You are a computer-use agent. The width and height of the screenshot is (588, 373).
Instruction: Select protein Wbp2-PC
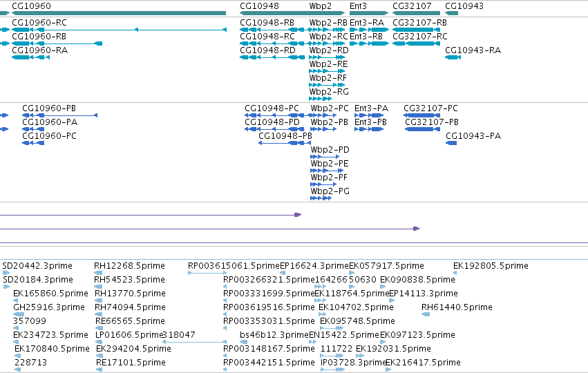[330, 108]
